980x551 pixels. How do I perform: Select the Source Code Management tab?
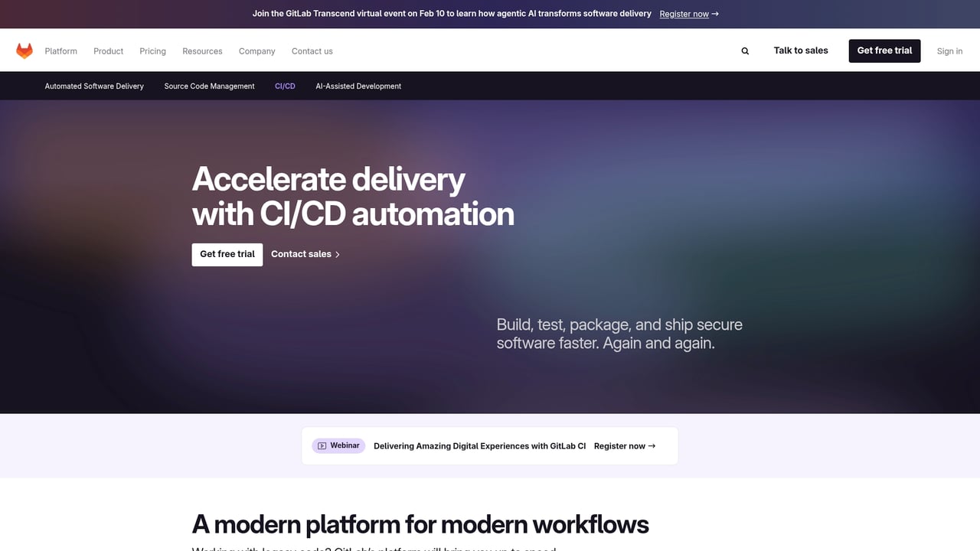(x=209, y=86)
